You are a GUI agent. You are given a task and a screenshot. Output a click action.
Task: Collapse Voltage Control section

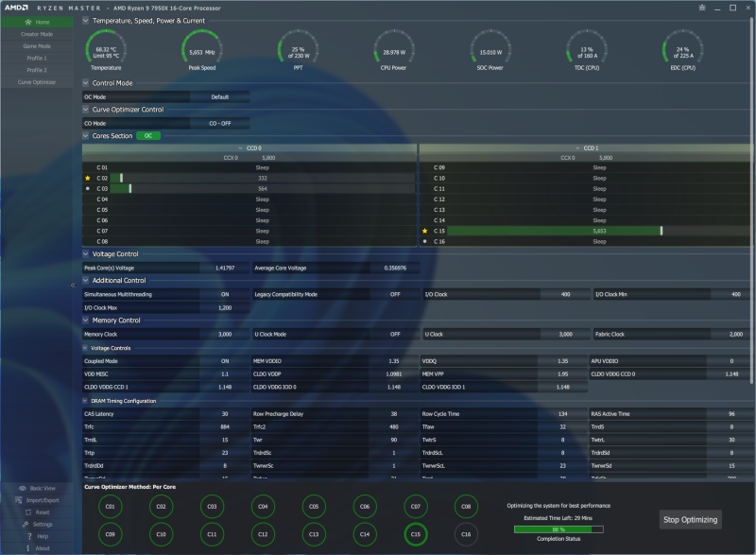[x=85, y=254]
